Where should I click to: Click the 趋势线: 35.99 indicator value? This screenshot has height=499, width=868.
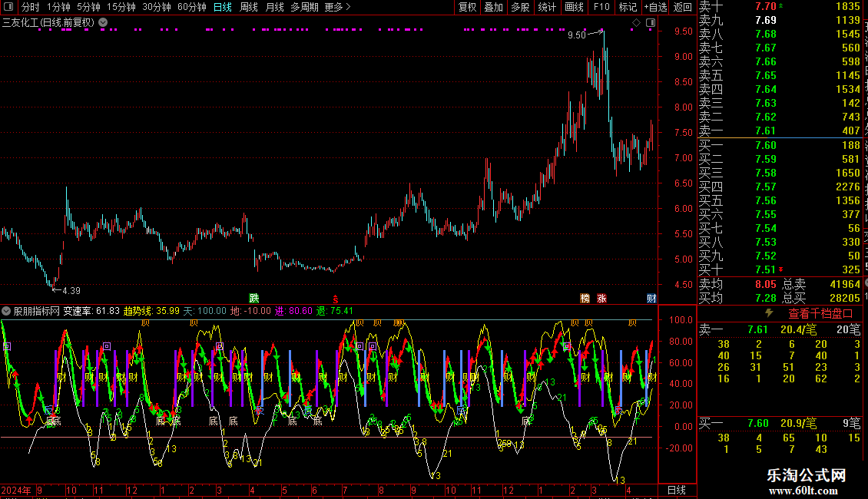[x=151, y=311]
